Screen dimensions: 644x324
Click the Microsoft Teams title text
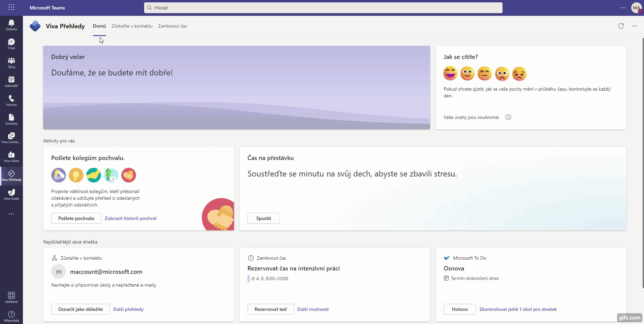click(47, 8)
